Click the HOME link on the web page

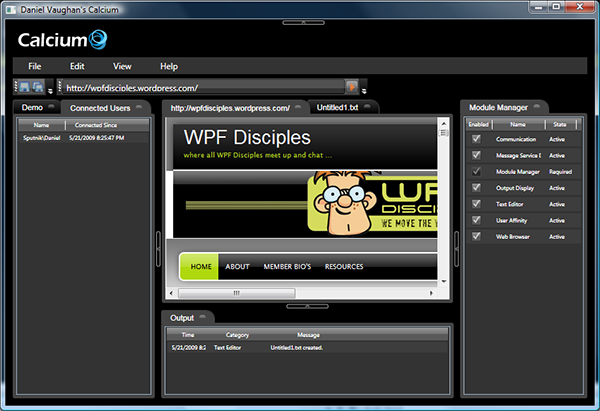[x=201, y=266]
